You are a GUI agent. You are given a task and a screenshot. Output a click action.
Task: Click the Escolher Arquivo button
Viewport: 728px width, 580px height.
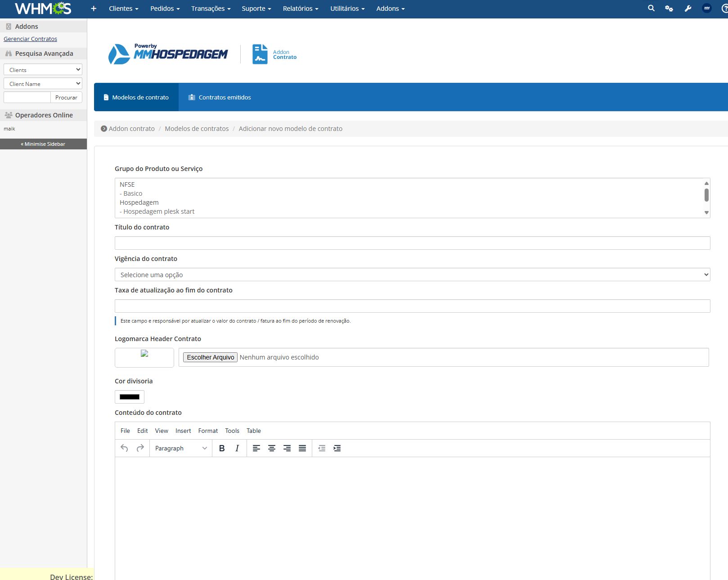[210, 357]
